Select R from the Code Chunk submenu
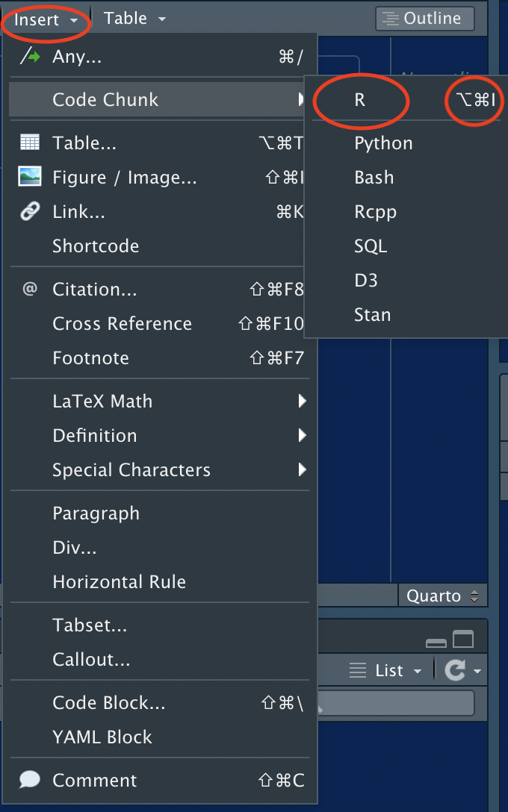The width and height of the screenshot is (508, 812). point(360,101)
